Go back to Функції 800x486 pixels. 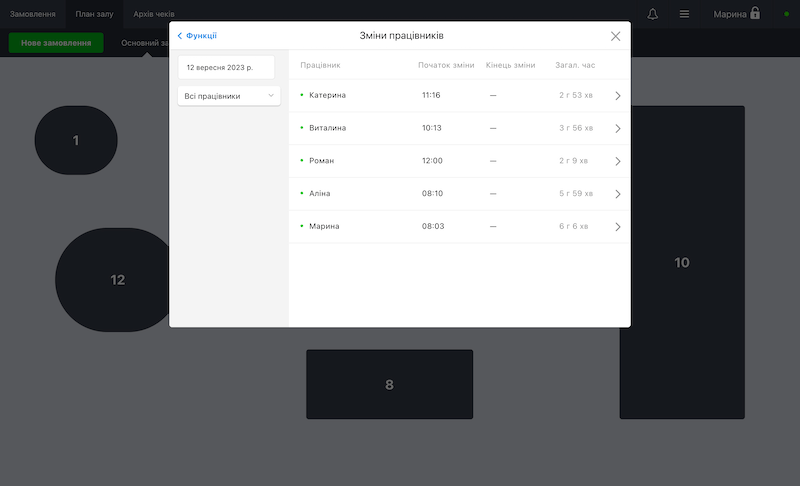(197, 36)
